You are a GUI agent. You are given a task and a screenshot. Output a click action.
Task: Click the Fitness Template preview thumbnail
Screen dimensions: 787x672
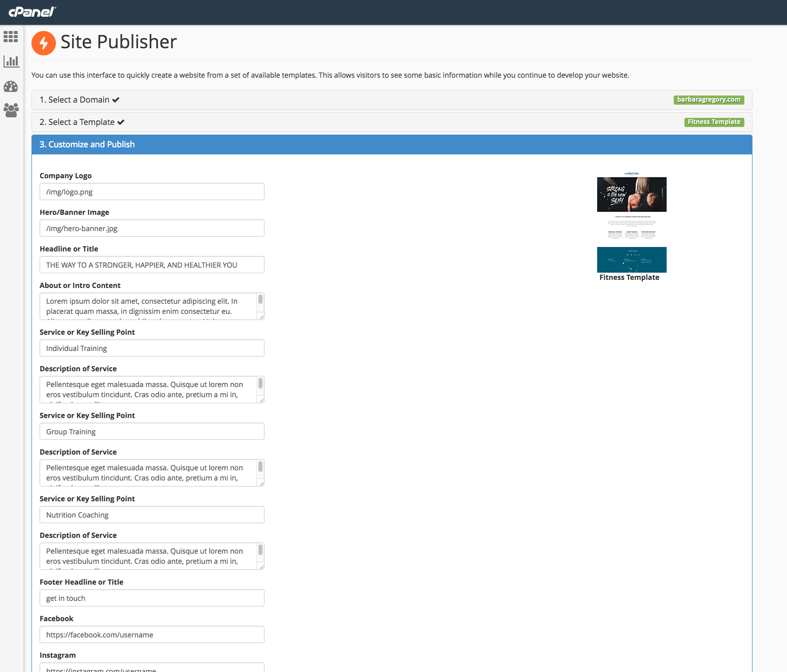click(x=631, y=223)
